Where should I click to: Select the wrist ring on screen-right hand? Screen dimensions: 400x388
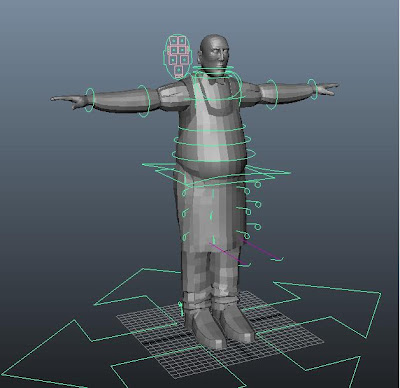coord(312,89)
